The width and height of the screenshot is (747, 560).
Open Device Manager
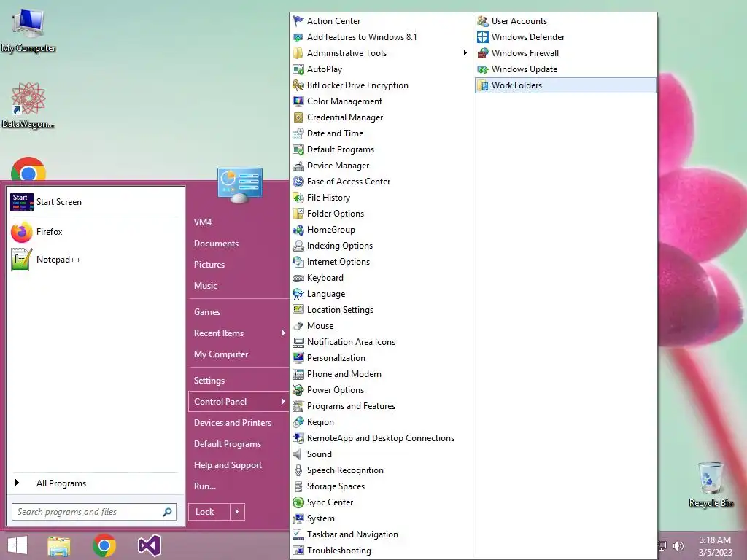pos(381,166)
